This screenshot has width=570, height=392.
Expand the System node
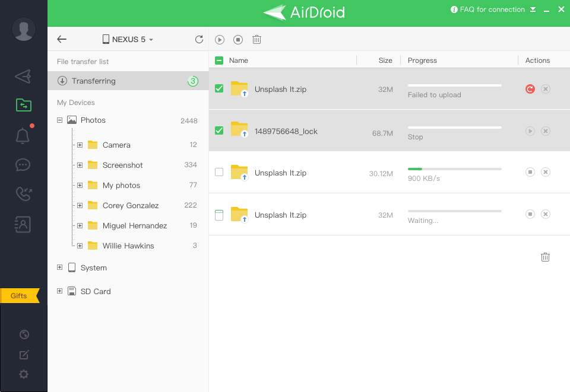pos(59,267)
